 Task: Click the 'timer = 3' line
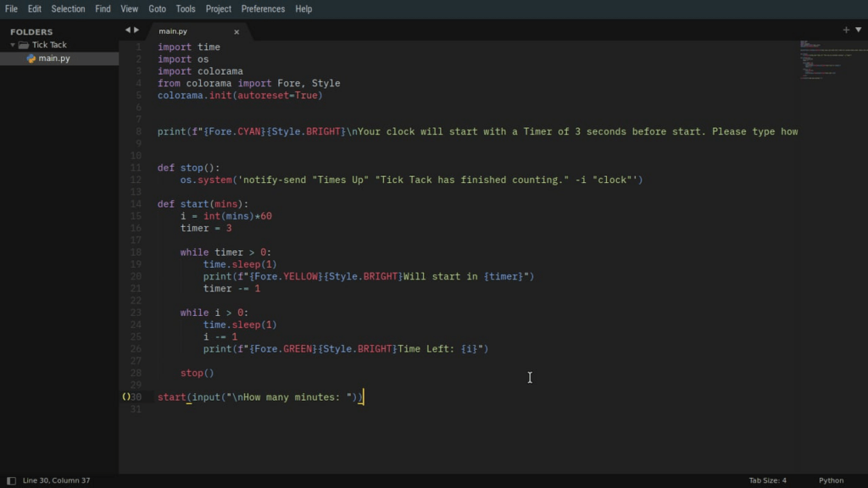click(x=206, y=228)
